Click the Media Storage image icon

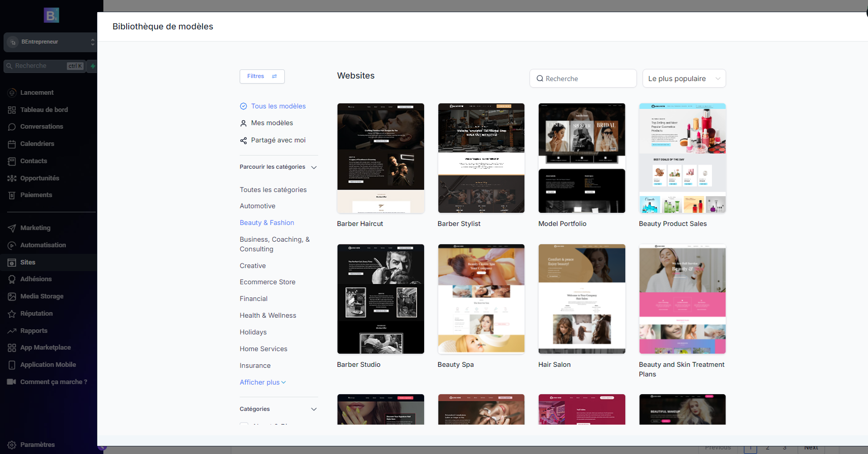12,296
